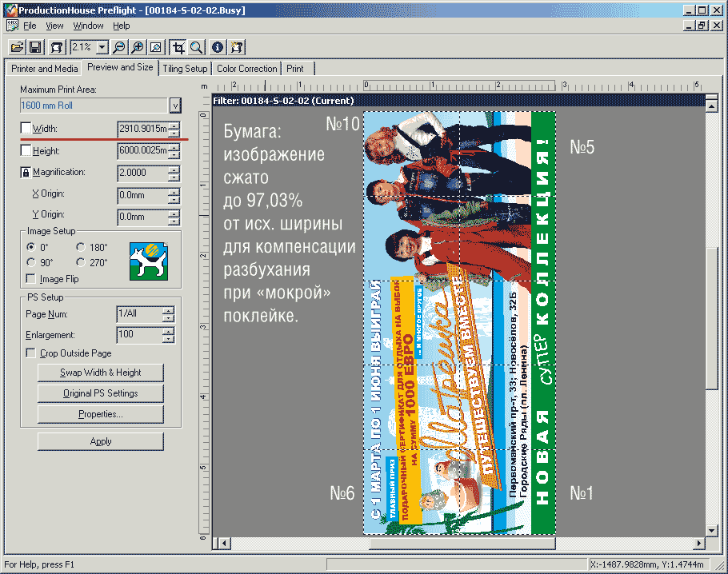Click the 'For Help, press F1' status text
Screen dimensions: 728x574
(x=39, y=564)
